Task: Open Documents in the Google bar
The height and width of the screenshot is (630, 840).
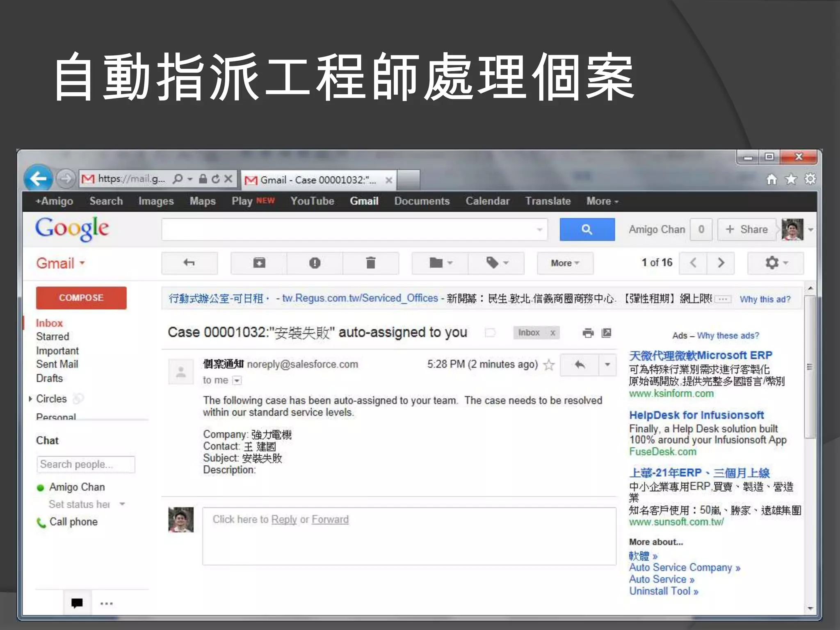Action: pos(422,201)
